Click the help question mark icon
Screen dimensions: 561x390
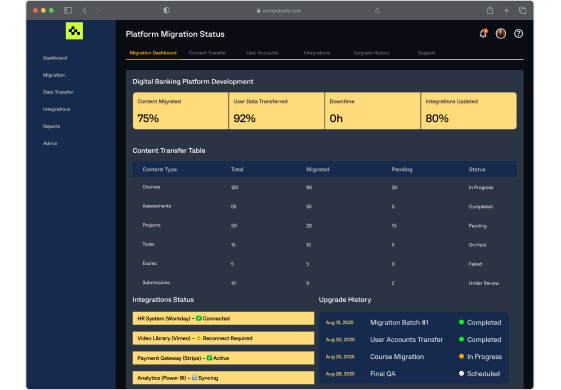(x=518, y=34)
